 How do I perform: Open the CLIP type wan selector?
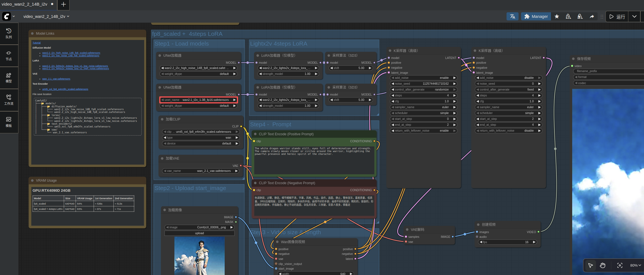(x=201, y=138)
